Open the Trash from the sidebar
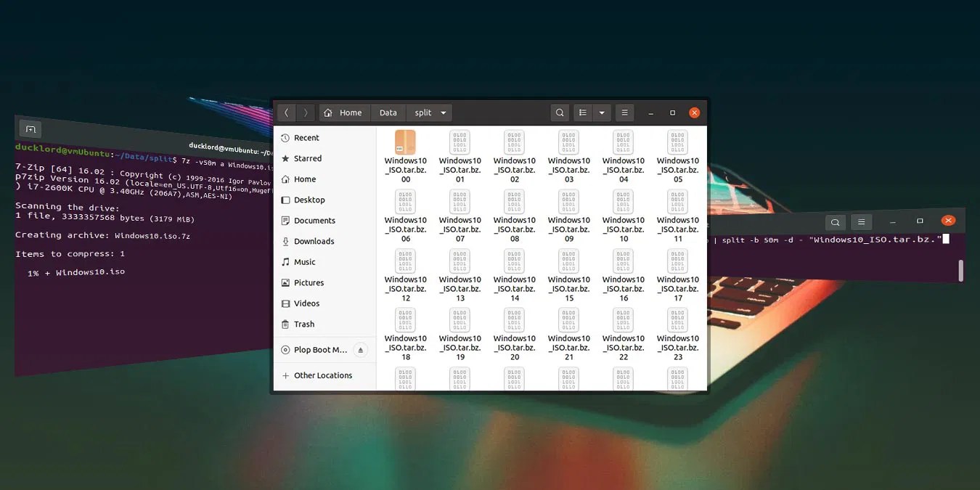This screenshot has width=980, height=490. [x=303, y=324]
